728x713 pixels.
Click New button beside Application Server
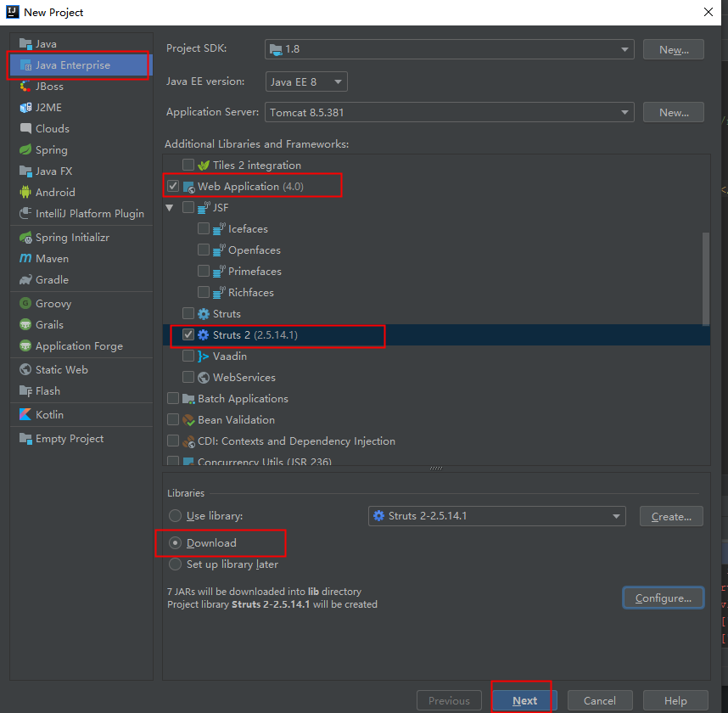click(674, 112)
